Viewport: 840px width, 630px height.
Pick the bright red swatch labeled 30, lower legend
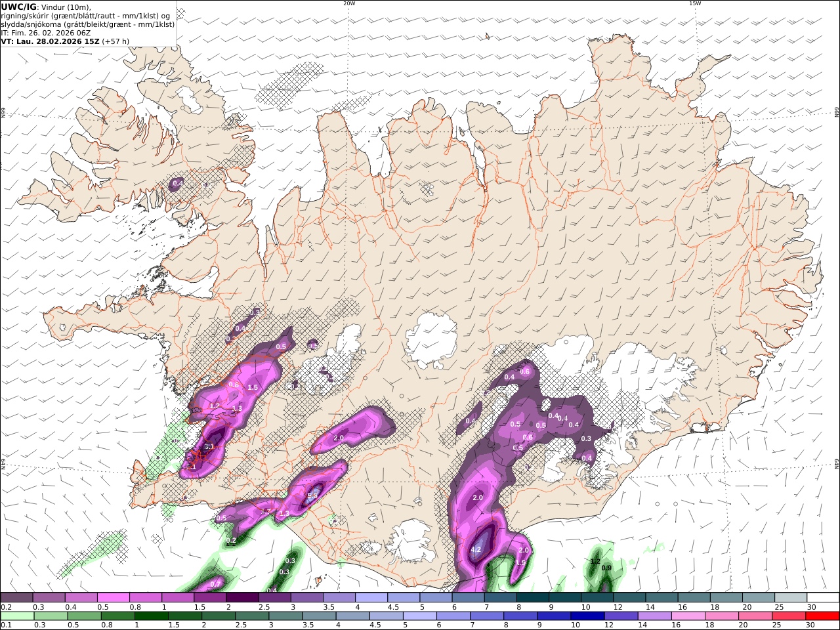(823, 616)
